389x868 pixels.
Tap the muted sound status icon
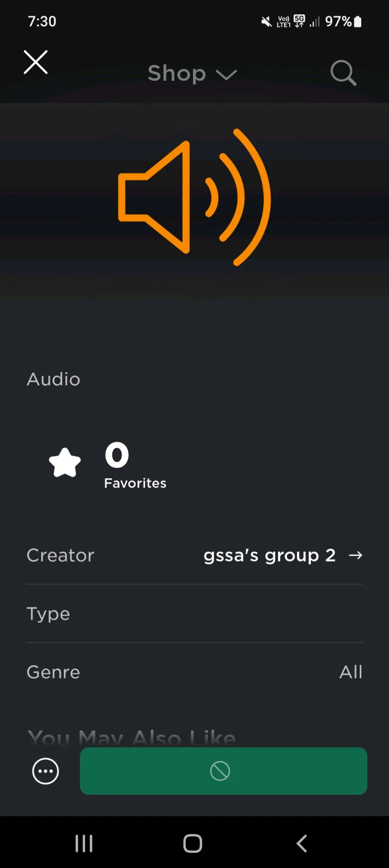tap(266, 21)
